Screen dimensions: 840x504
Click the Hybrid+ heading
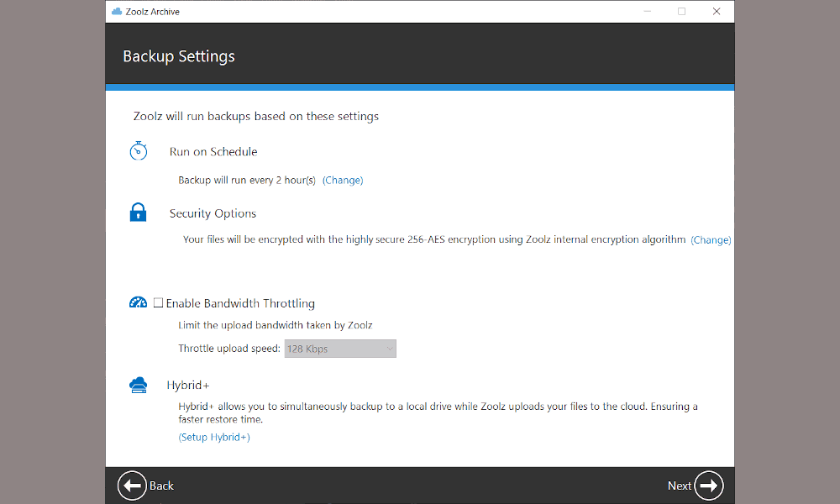click(188, 385)
